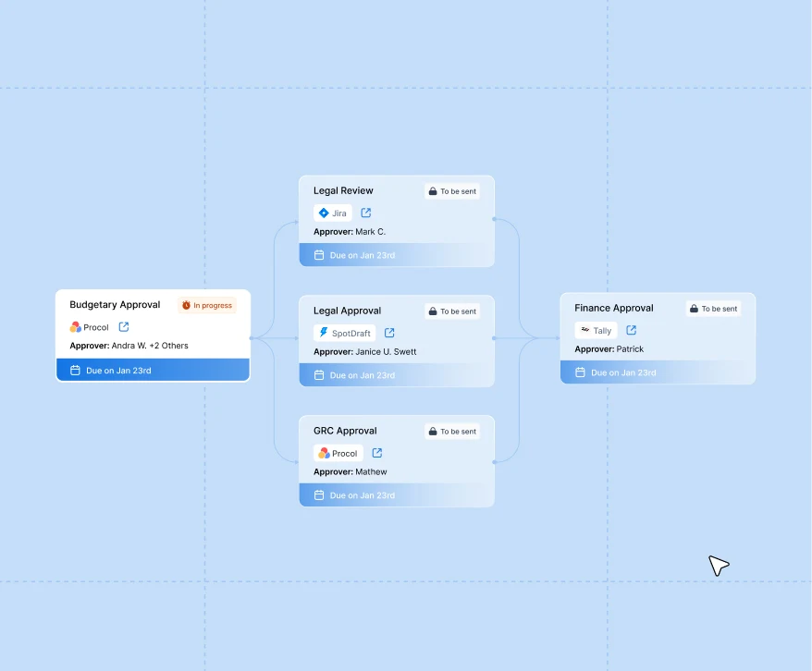Image resolution: width=812 pixels, height=671 pixels.
Task: Click the Andra W. +2 Others approver text
Action: pyautogui.click(x=150, y=346)
